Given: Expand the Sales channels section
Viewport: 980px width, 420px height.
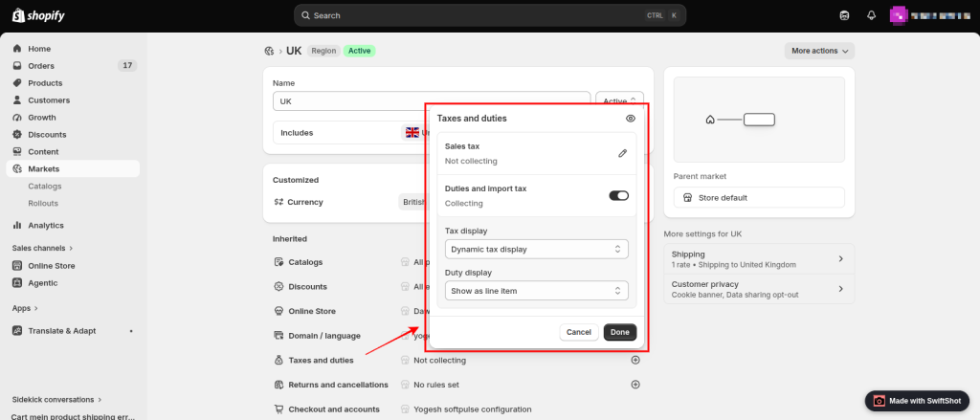Looking at the screenshot, I should pos(42,248).
